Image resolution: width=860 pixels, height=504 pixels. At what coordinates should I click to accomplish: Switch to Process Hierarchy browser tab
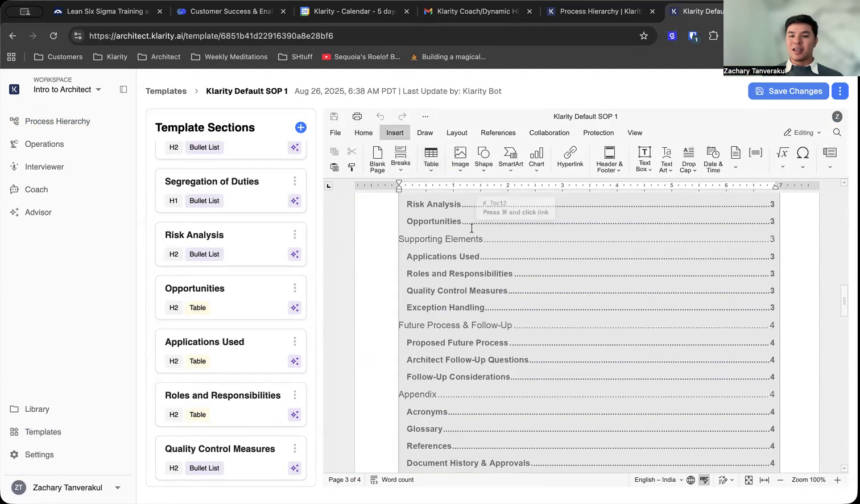tap(599, 11)
